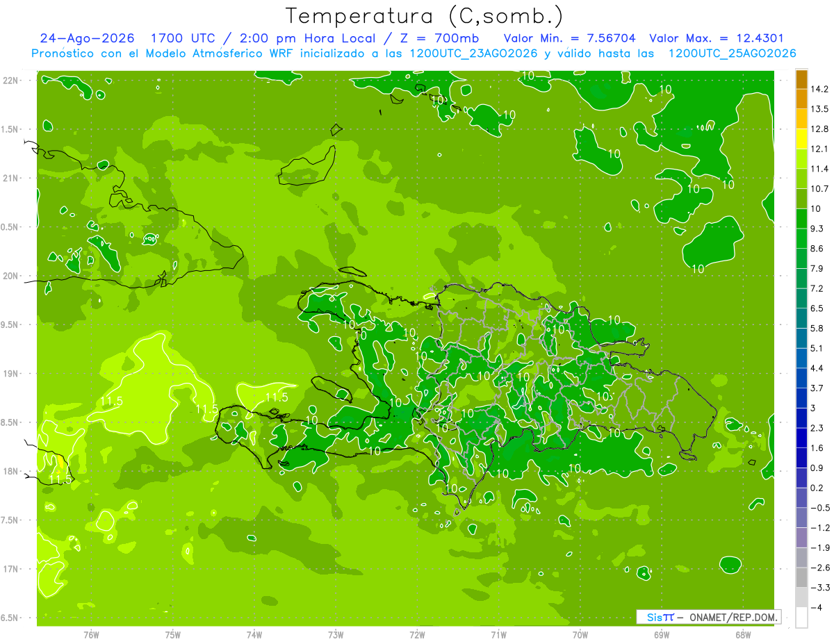Click the "Valor Min. = 7.56704" readout

click(x=569, y=38)
